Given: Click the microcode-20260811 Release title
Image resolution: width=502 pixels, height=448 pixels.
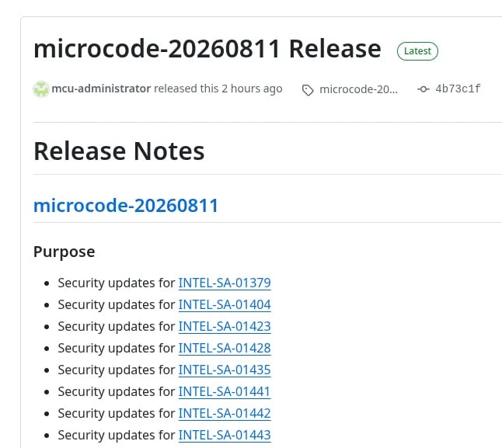Looking at the screenshot, I should 207,49.
